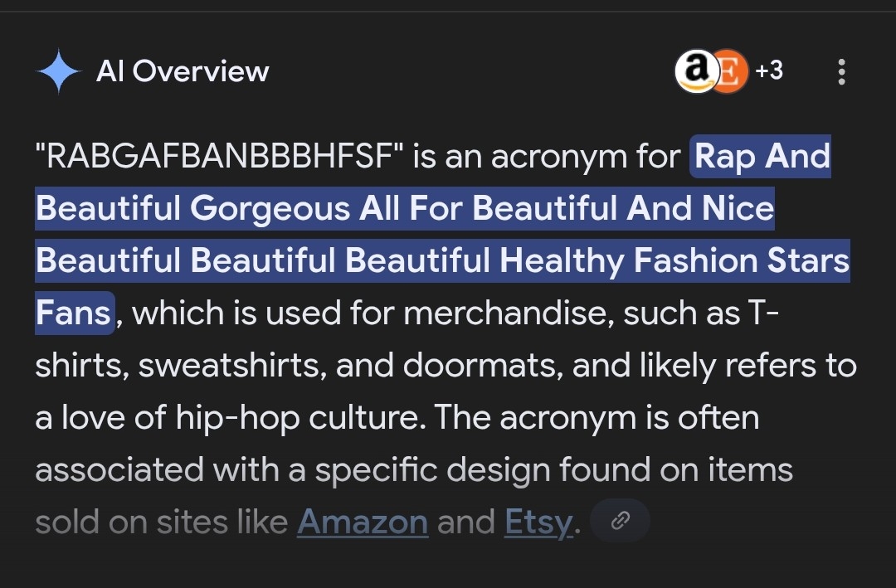Click the highlighted word "Fans"

coord(73,313)
